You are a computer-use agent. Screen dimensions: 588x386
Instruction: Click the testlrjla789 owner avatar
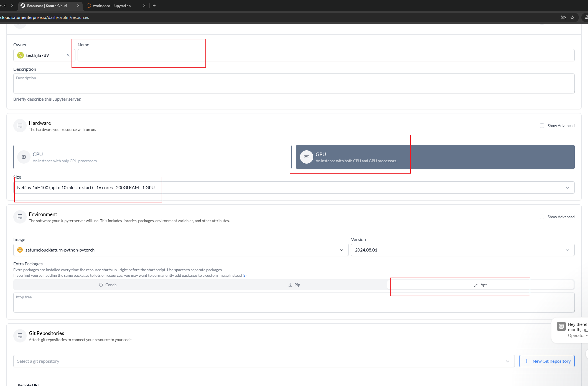[x=21, y=55]
